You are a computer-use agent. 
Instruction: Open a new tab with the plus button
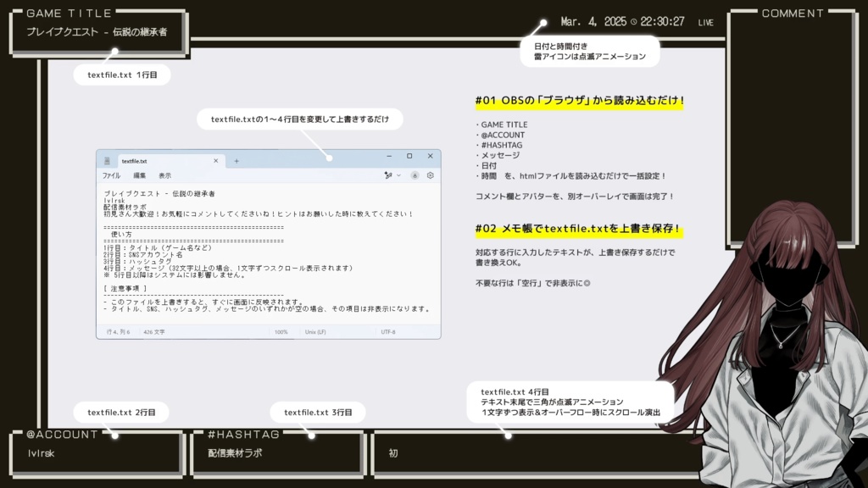point(236,160)
